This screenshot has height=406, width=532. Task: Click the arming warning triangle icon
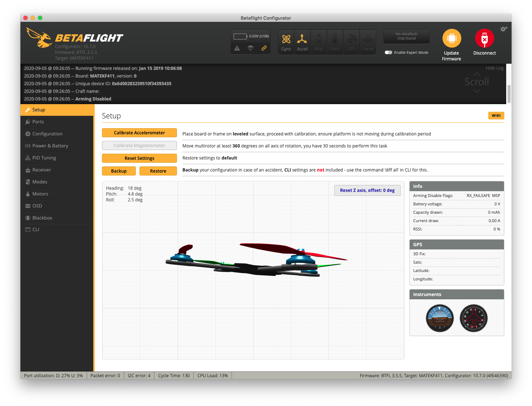[x=237, y=48]
